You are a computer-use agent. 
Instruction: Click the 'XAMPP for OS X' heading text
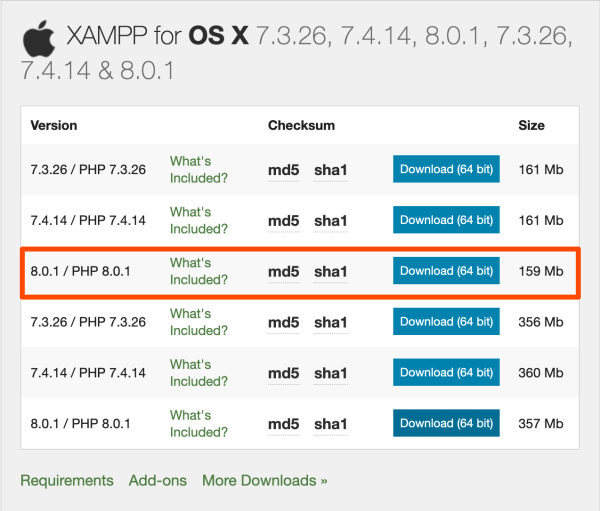click(158, 36)
